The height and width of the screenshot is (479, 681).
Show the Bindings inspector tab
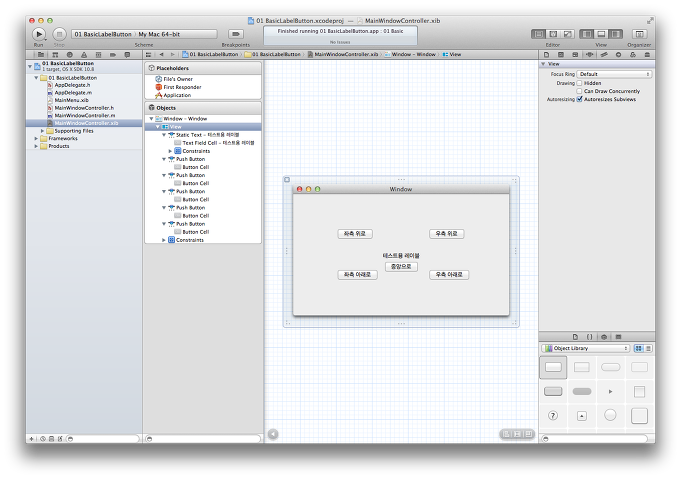tap(633, 55)
